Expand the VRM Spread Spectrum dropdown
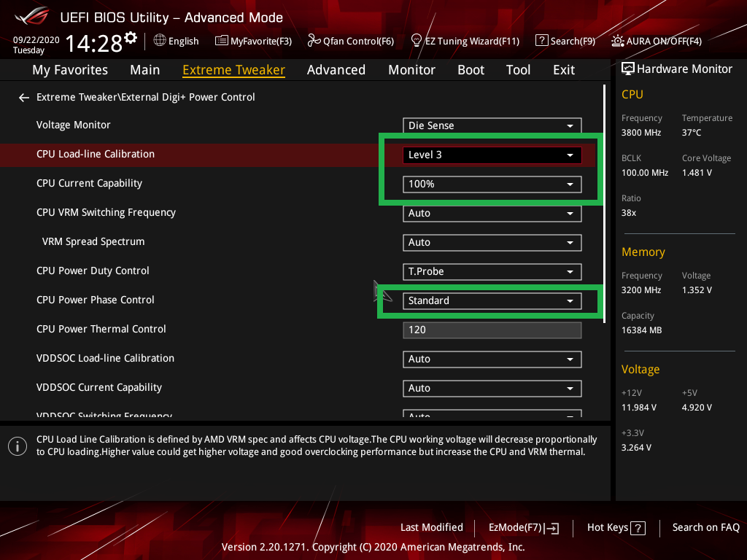747x560 pixels. pos(492,242)
